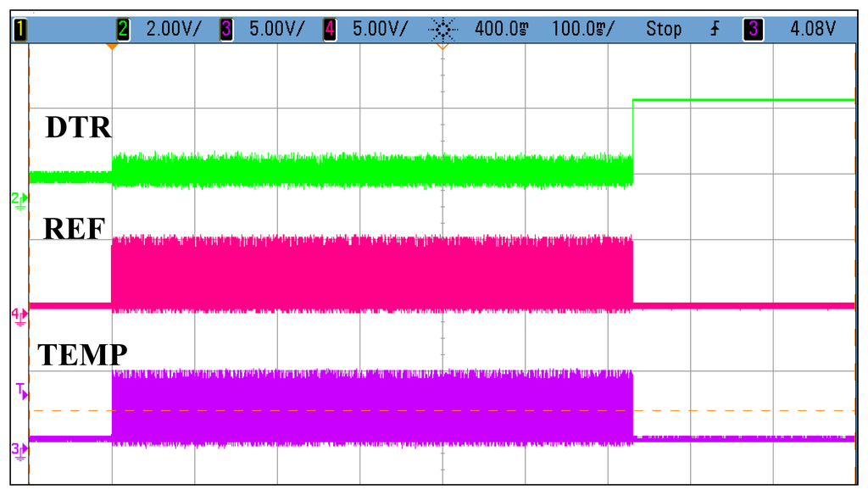Click the hollow orange trigger marker at top center
The height and width of the screenshot is (495, 868).
(x=441, y=47)
